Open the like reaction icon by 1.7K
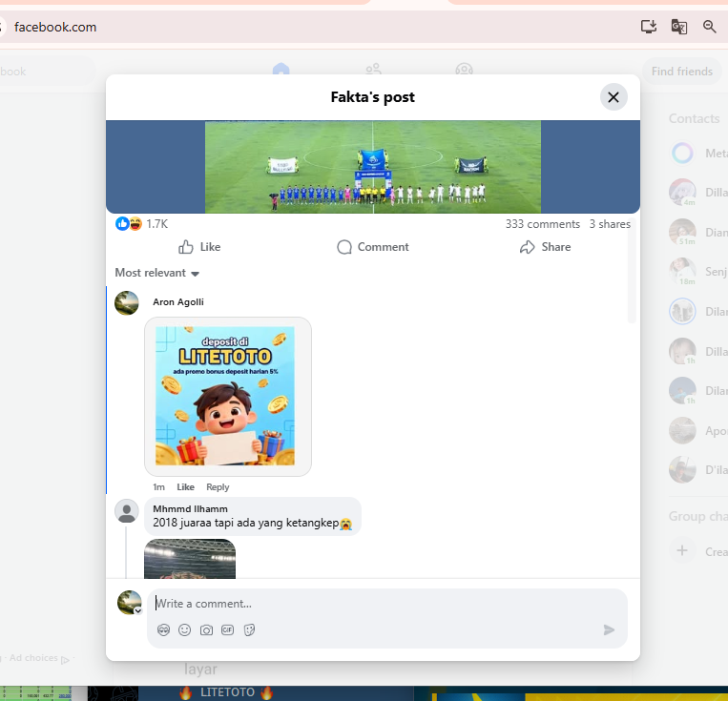 pos(122,224)
